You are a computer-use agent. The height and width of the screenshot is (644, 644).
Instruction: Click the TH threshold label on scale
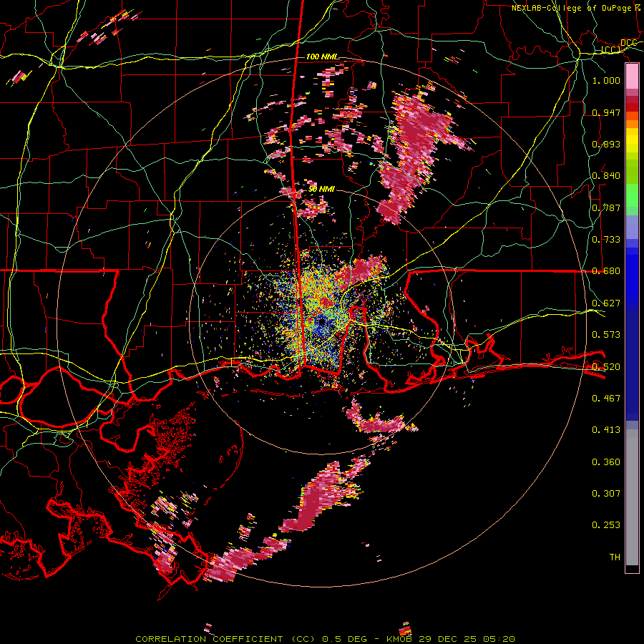tap(615, 557)
